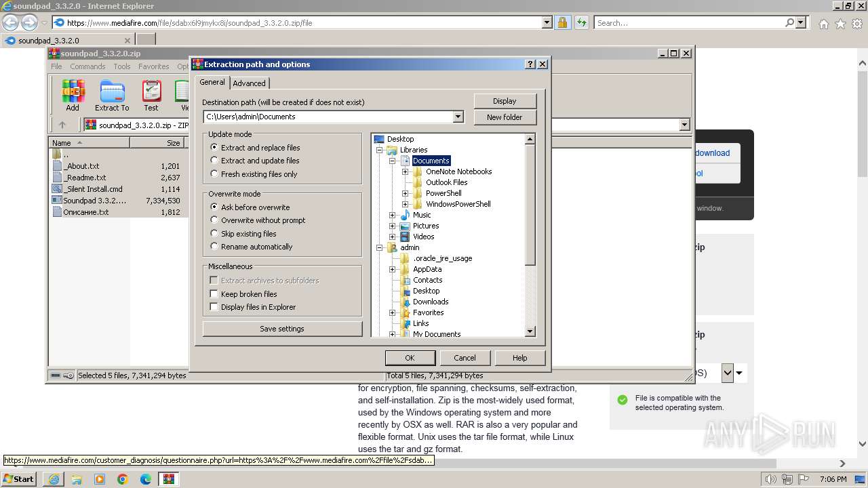Open the WinRAR archive path dropdown
The height and width of the screenshot is (488, 868).
(684, 125)
